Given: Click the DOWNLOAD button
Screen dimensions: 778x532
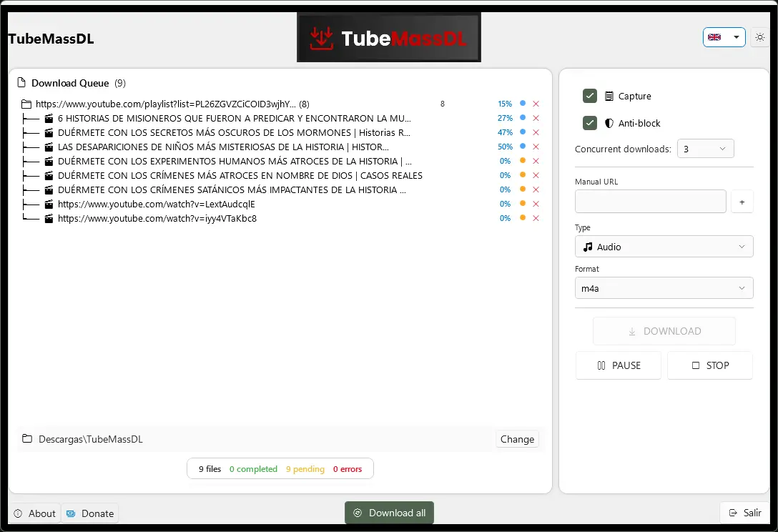Looking at the screenshot, I should (x=664, y=331).
